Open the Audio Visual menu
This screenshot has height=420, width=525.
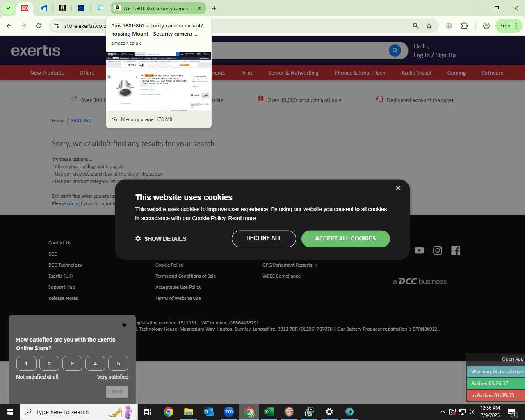pos(416,73)
